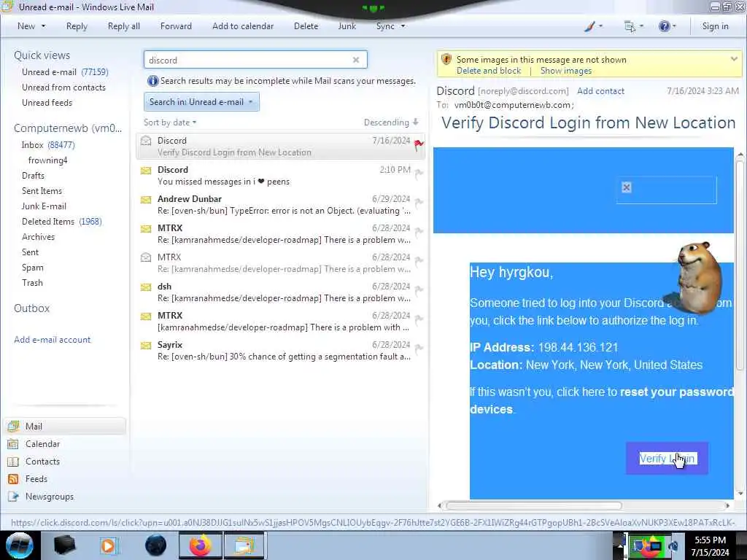Click the envelope icon of Sayrix message
This screenshot has width=747, height=560.
click(x=146, y=345)
